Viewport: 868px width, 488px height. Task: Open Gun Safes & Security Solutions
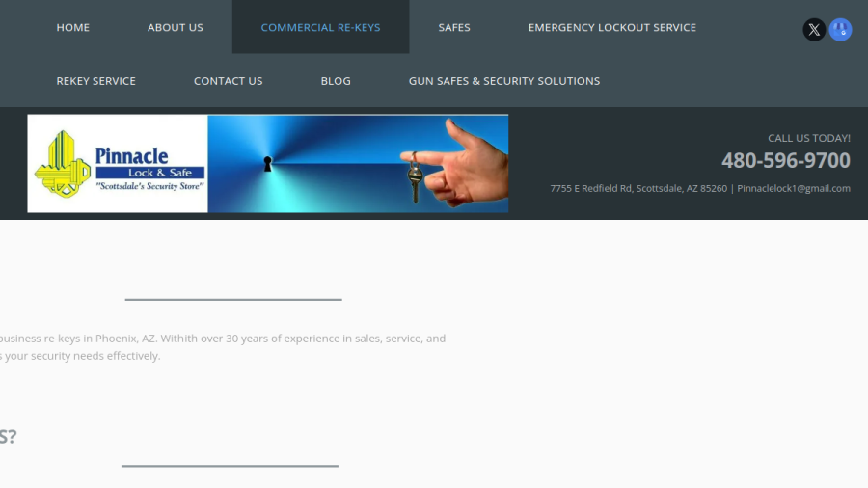pos(504,81)
